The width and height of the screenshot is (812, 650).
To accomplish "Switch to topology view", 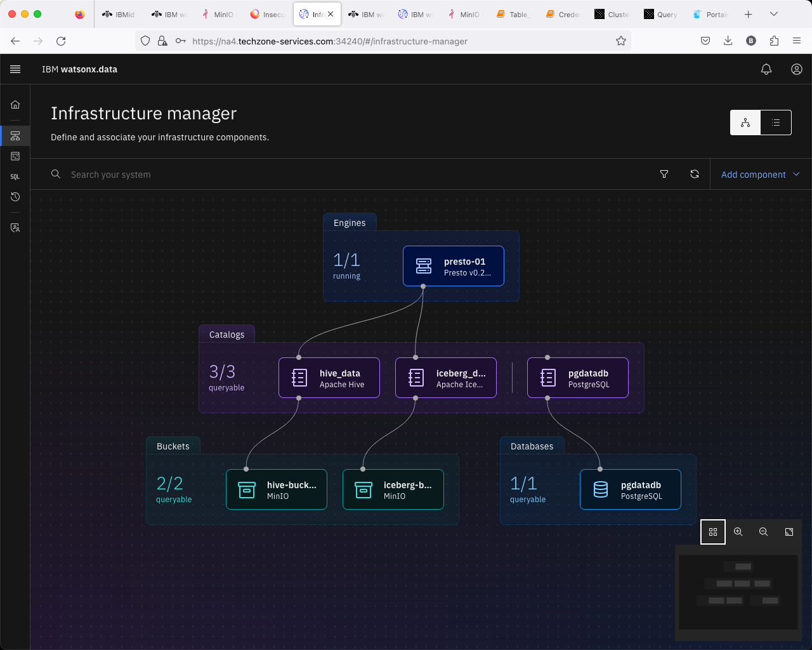I will (x=745, y=123).
